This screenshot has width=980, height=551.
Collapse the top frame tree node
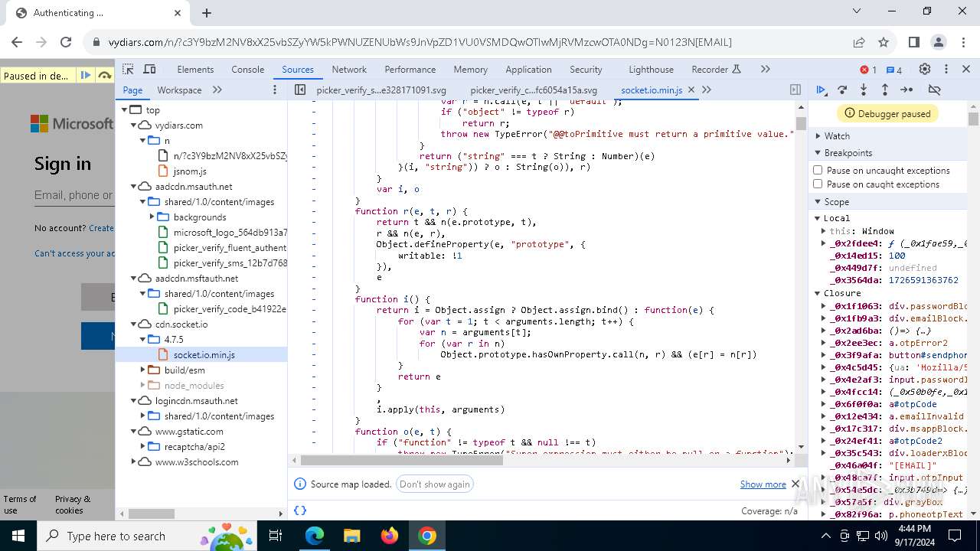(x=125, y=110)
